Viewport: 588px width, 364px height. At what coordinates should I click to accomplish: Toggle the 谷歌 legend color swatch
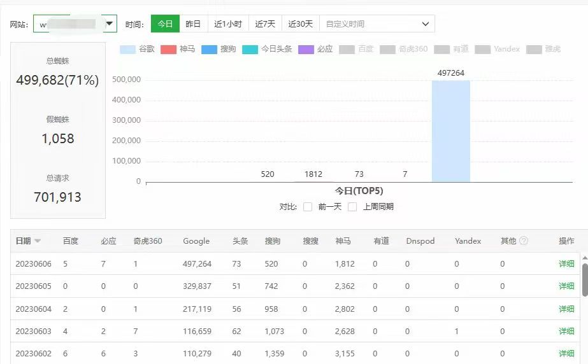coord(127,49)
